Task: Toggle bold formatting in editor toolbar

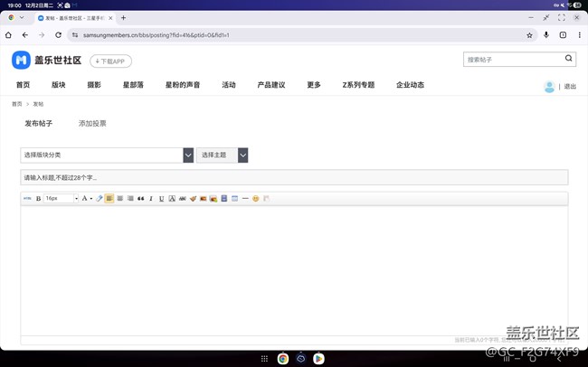Action: click(x=38, y=198)
